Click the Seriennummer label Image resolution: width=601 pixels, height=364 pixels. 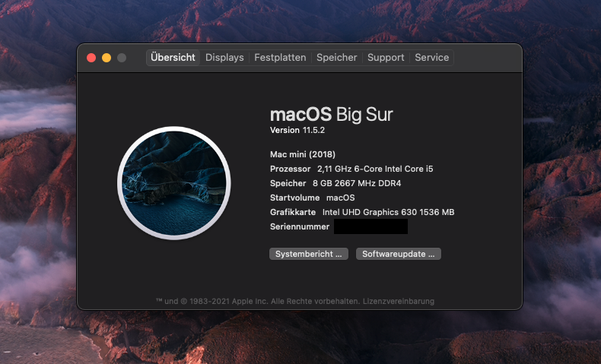[x=299, y=226]
